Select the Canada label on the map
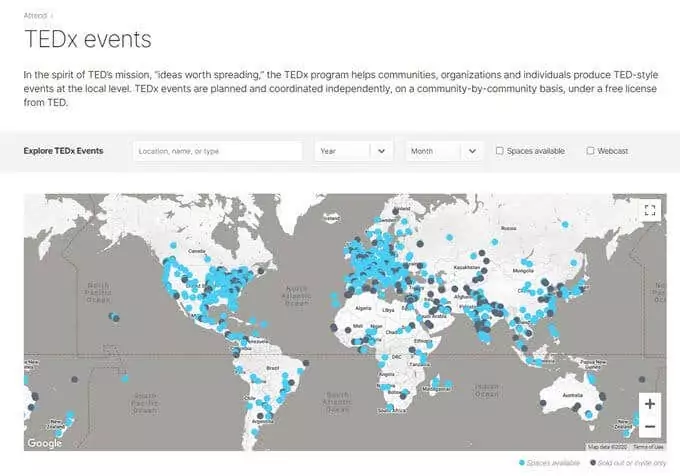This screenshot has width=680, height=476. (196, 251)
